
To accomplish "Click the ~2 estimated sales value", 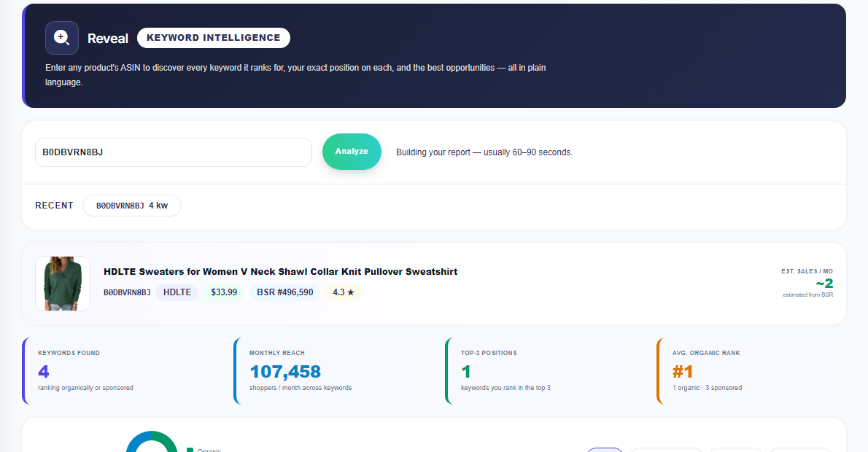I will (824, 284).
